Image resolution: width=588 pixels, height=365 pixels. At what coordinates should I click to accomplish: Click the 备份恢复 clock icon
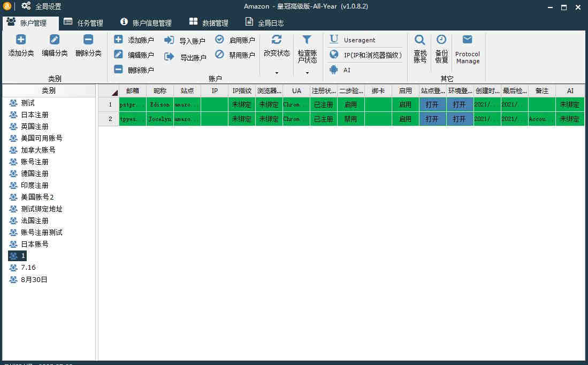[x=441, y=40]
